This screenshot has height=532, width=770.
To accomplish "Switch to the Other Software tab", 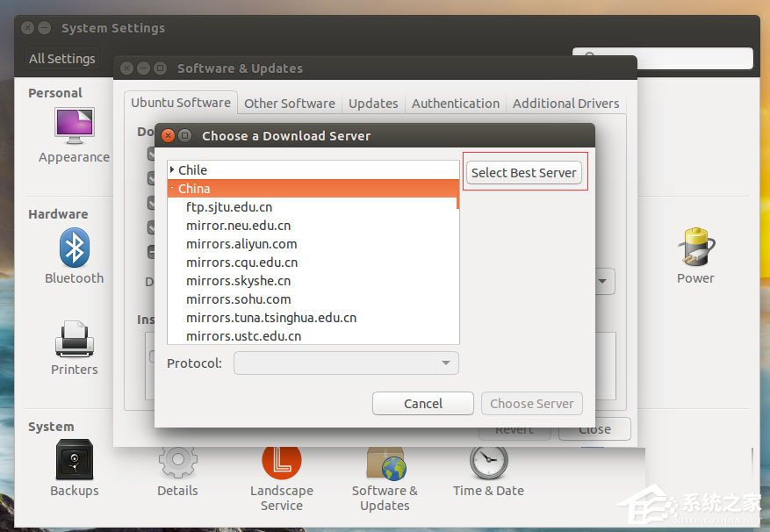I will coord(289,103).
